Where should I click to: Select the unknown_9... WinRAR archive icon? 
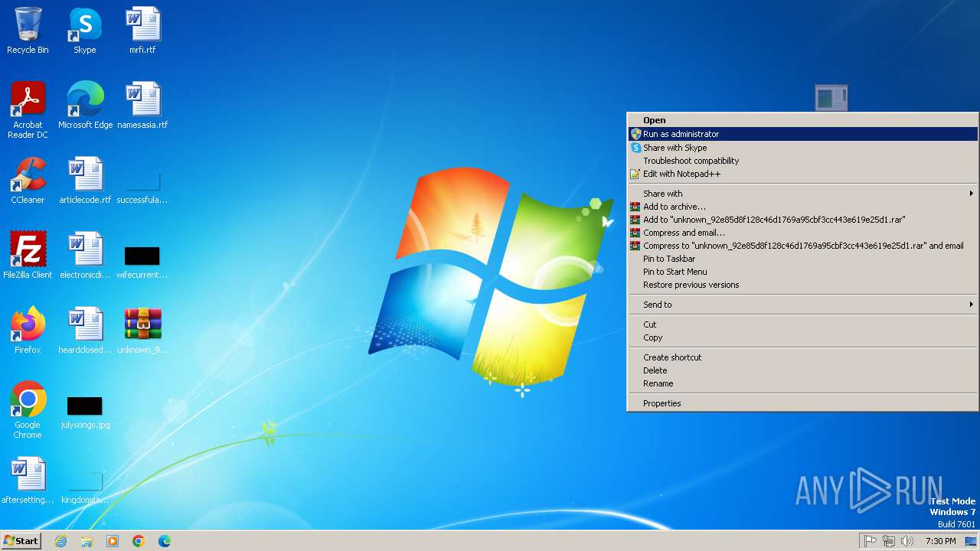[142, 331]
